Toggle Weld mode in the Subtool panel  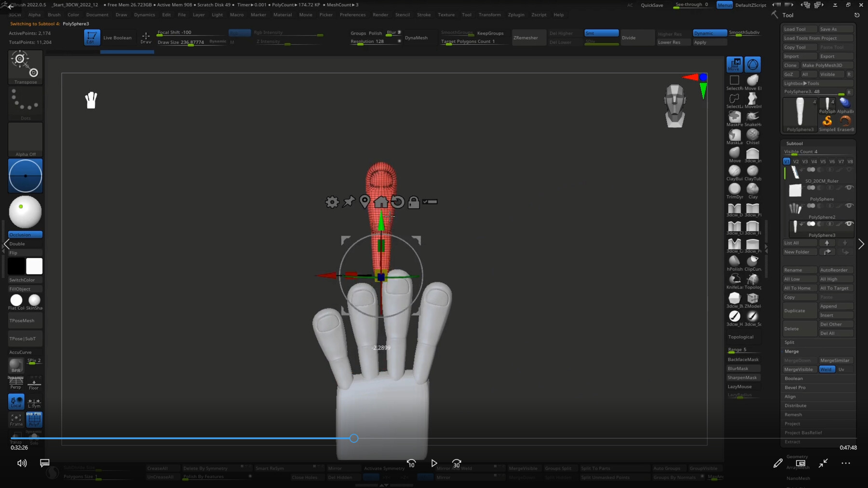[x=827, y=369]
